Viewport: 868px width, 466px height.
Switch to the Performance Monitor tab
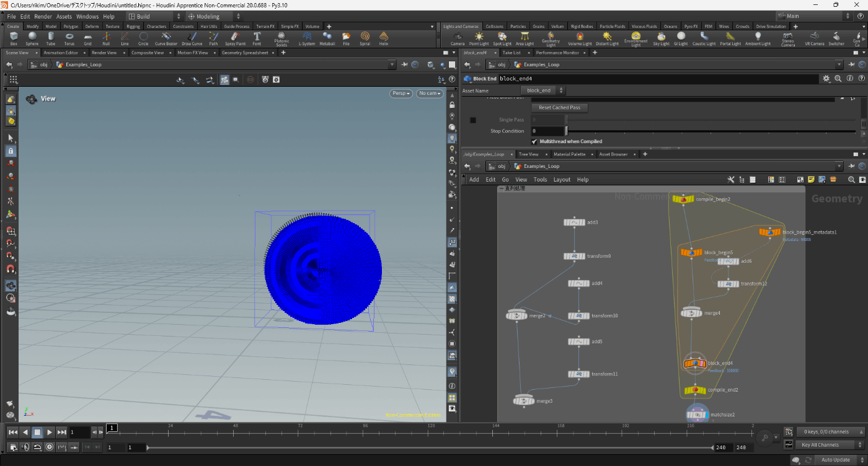[x=557, y=53]
